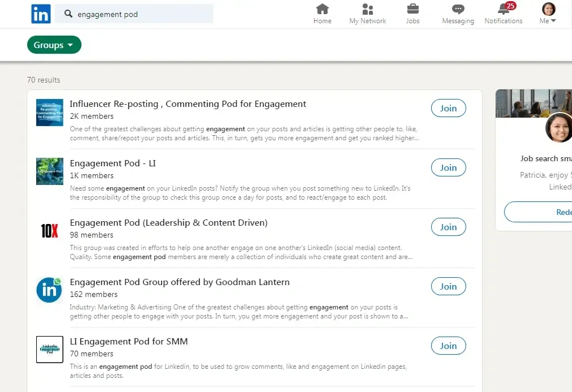Image resolution: width=572 pixels, height=392 pixels.
Task: Open Goodman Lantern group logo thumbnail
Action: click(x=50, y=290)
